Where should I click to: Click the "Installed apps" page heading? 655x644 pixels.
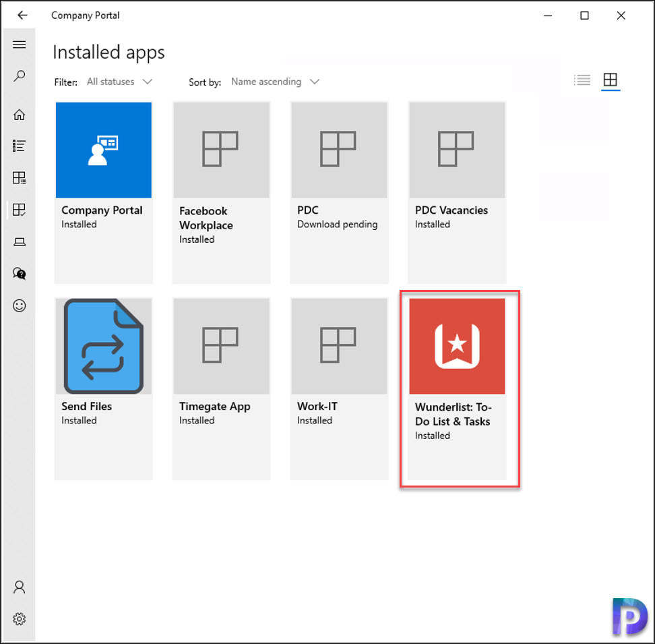(x=108, y=53)
